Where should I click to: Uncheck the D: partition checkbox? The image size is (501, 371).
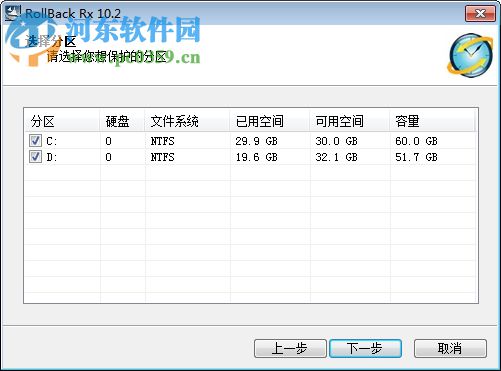[35, 156]
